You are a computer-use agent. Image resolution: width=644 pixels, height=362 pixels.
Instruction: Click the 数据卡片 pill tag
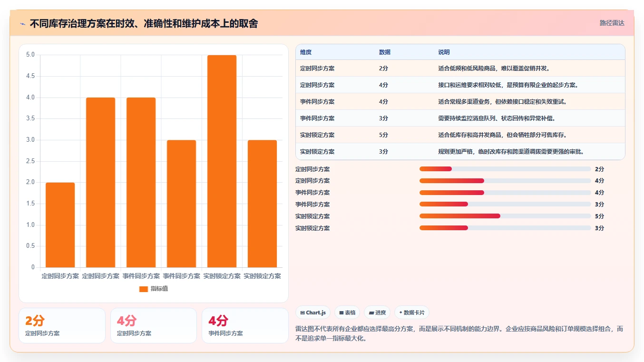(412, 313)
